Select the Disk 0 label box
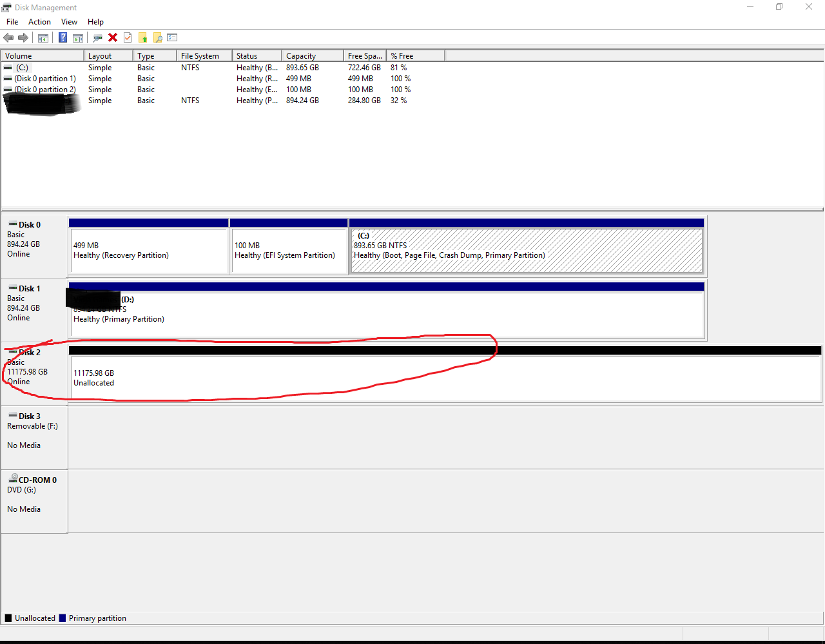The image size is (825, 644). (x=34, y=246)
